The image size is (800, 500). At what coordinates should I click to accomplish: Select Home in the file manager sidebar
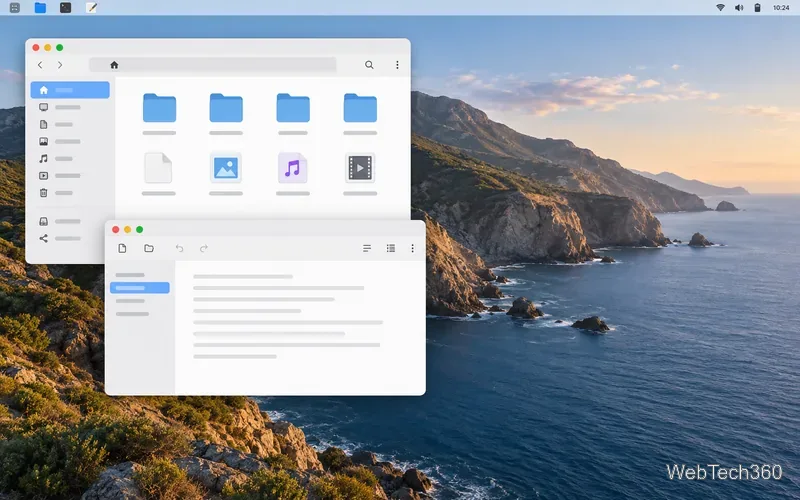pyautogui.click(x=70, y=90)
